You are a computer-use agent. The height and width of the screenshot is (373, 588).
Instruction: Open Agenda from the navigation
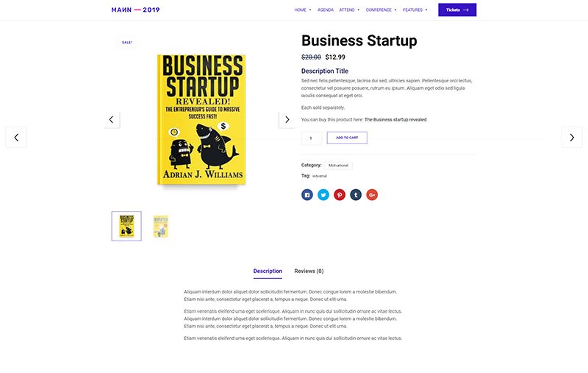326,10
